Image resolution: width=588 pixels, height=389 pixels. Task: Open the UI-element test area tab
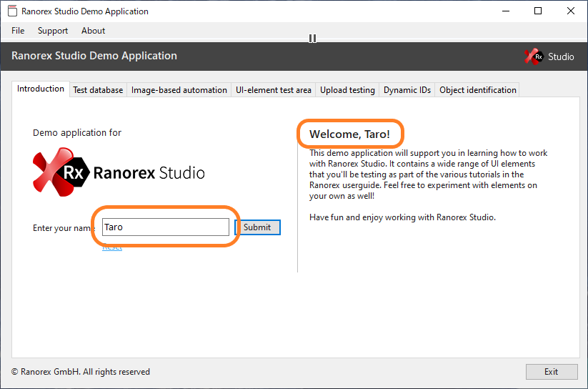[x=274, y=90]
